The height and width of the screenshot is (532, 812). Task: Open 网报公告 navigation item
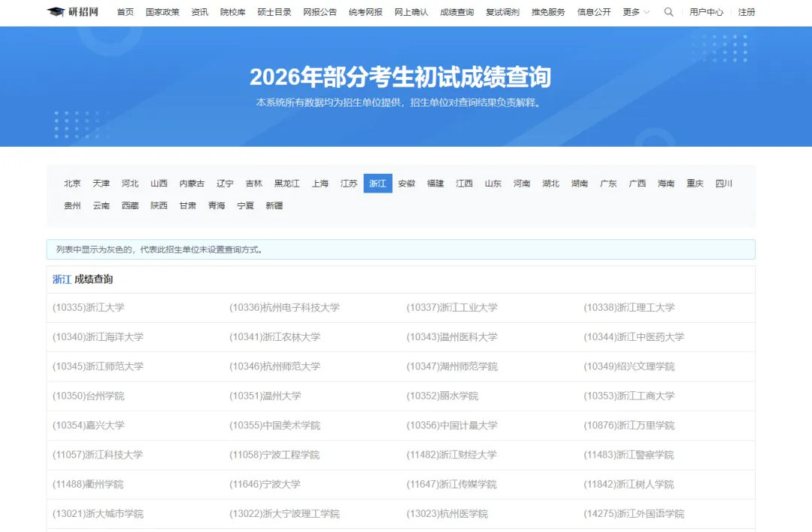click(320, 12)
